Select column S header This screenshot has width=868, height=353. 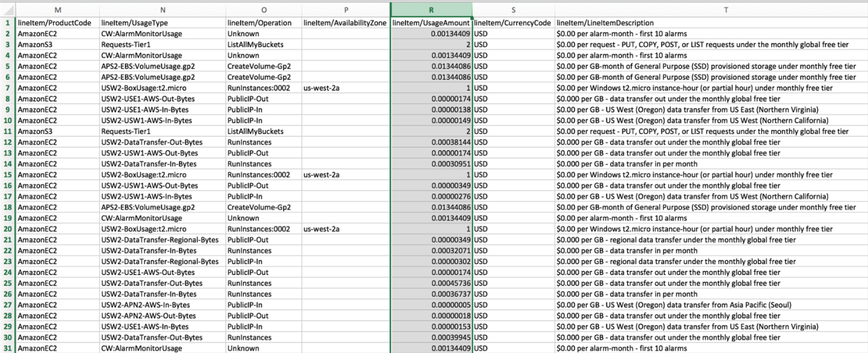(x=513, y=9)
